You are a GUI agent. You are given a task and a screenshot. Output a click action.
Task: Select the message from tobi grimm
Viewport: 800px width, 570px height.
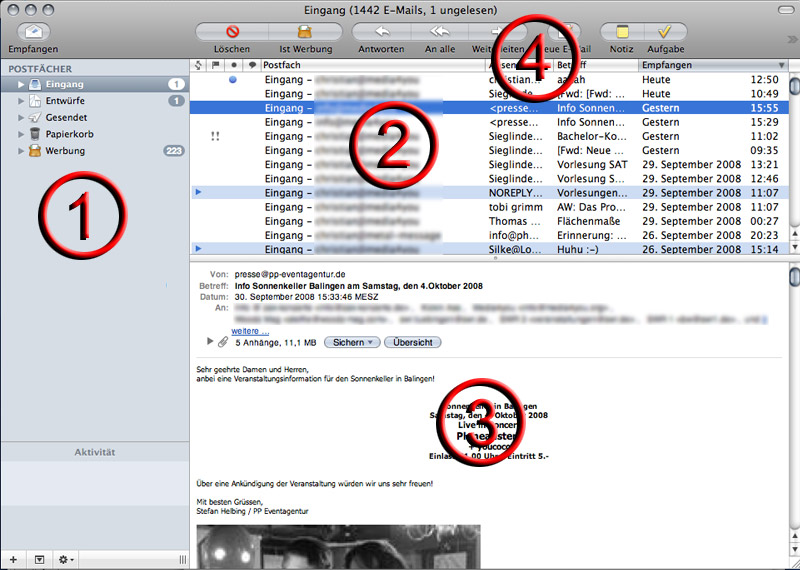coord(510,207)
